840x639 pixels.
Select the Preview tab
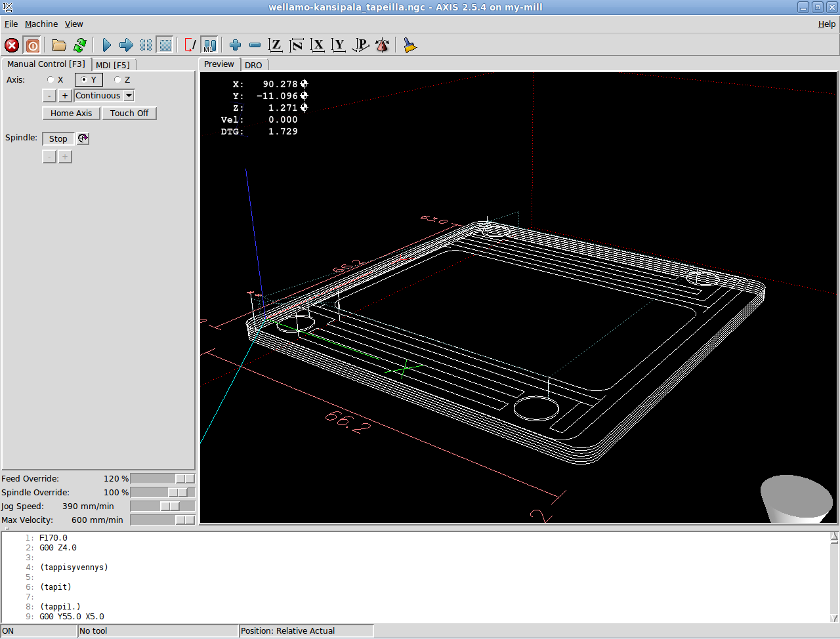pyautogui.click(x=219, y=64)
